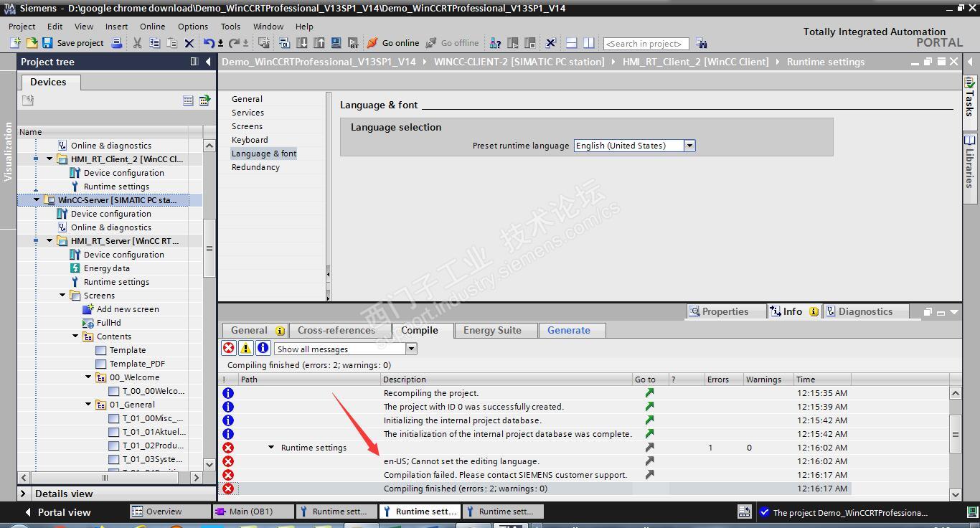
Task: Open the Redundancy runtime settings section
Action: tap(255, 167)
